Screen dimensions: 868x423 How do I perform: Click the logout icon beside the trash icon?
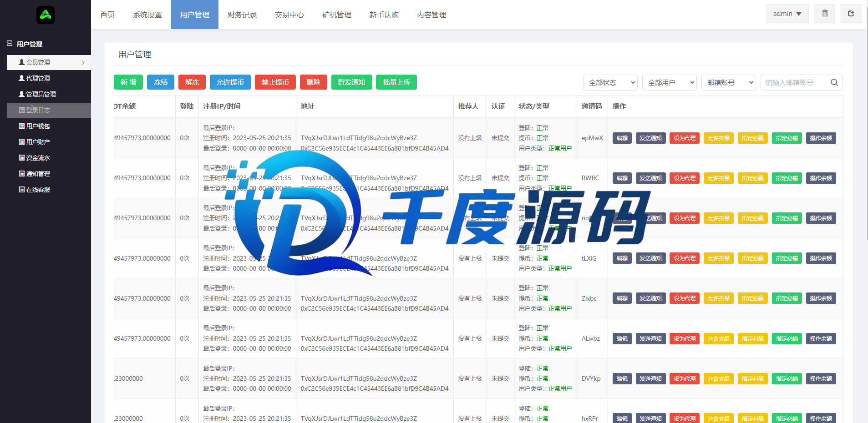[x=851, y=14]
